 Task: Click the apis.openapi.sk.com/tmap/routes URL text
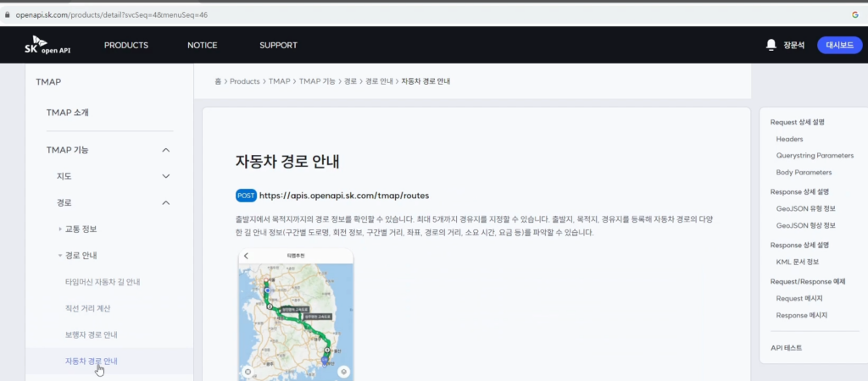[x=344, y=196]
